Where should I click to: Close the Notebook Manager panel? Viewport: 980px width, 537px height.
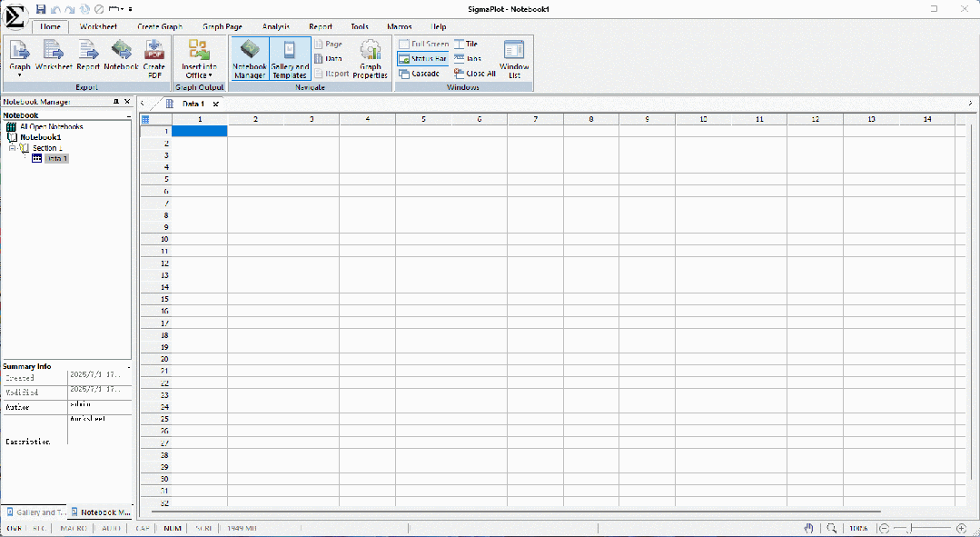click(x=127, y=101)
